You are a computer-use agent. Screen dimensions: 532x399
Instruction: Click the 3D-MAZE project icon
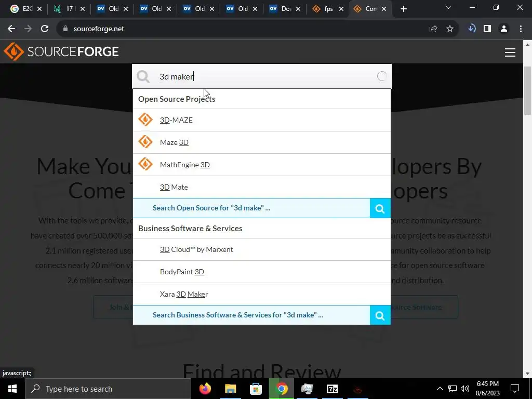point(145,120)
